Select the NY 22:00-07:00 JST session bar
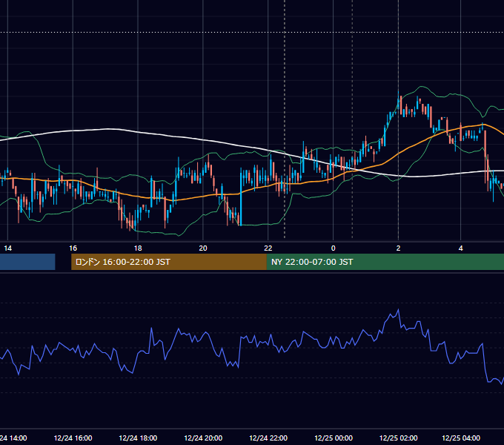The image size is (504, 445). click(x=385, y=262)
